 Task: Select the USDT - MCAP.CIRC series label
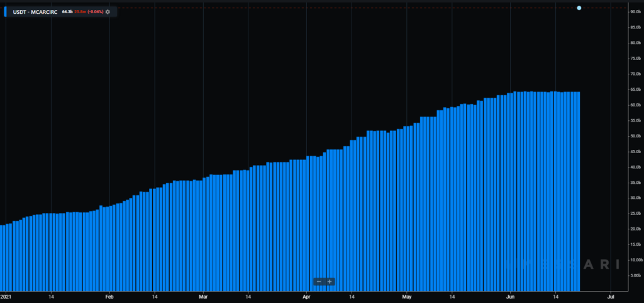[x=35, y=11]
